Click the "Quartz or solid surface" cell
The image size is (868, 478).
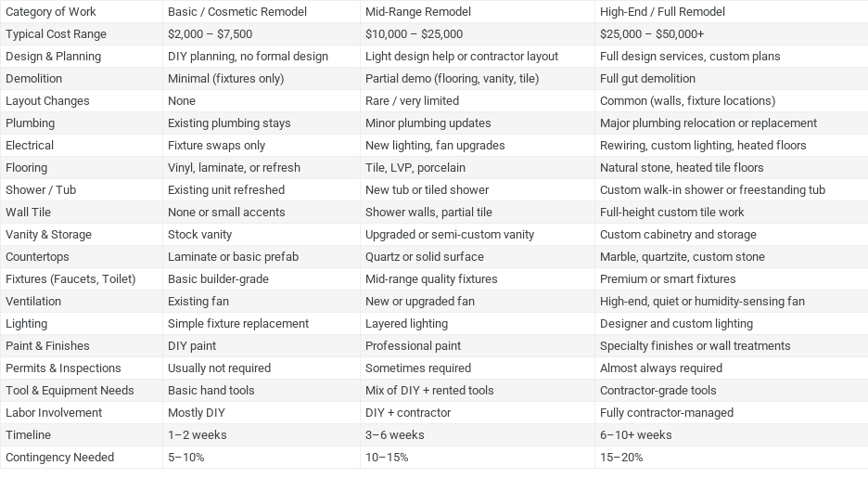click(x=425, y=257)
